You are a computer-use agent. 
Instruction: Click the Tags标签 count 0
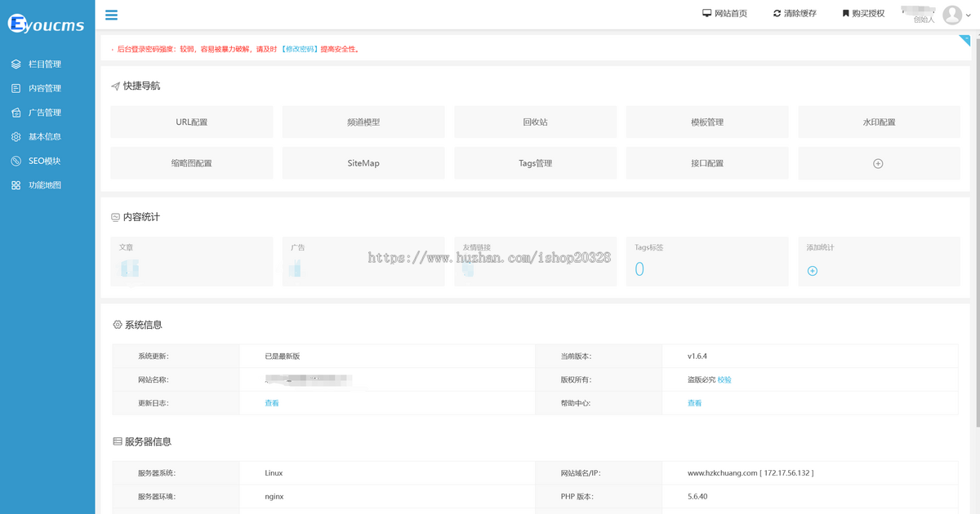(x=639, y=269)
